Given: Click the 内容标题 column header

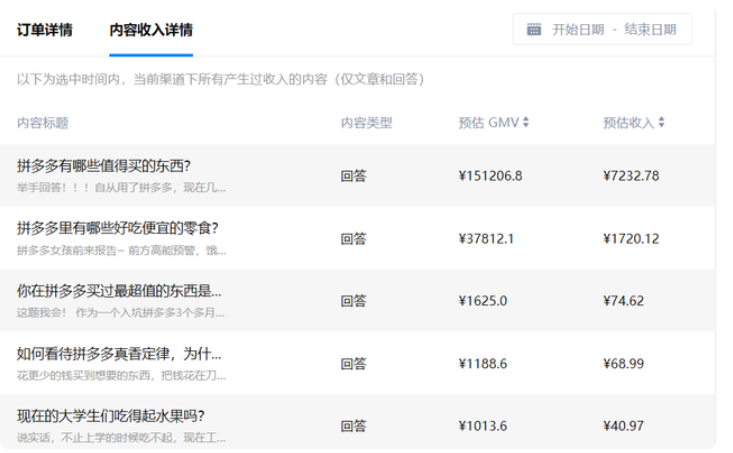Looking at the screenshot, I should pos(43,122).
